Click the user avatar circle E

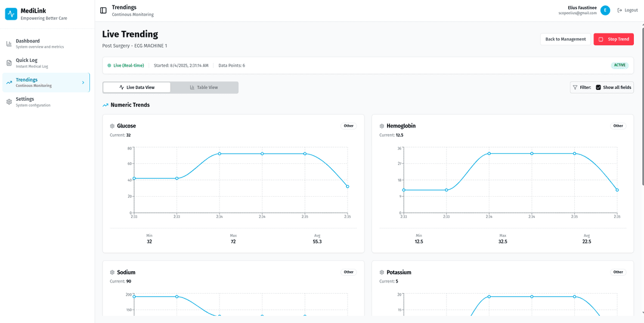click(605, 10)
